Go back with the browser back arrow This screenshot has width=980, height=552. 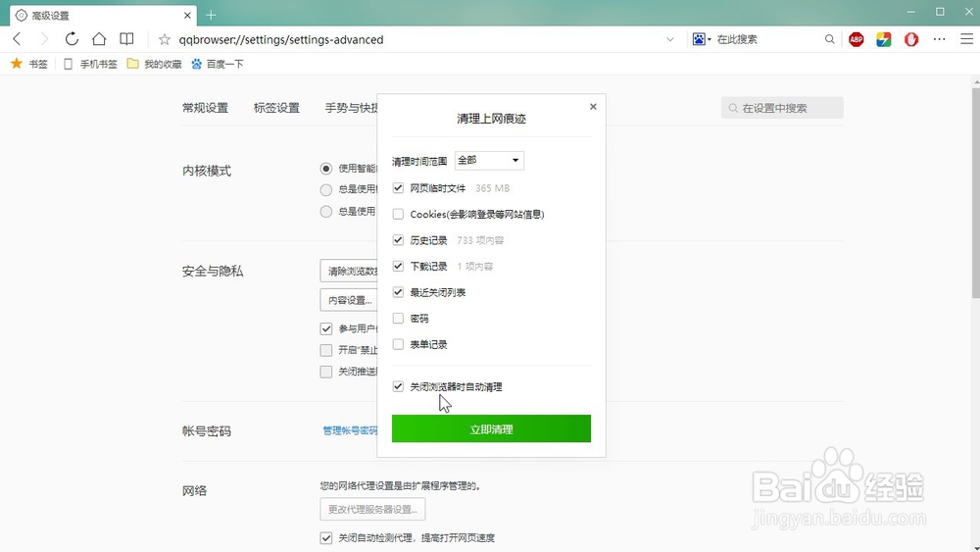pos(17,39)
